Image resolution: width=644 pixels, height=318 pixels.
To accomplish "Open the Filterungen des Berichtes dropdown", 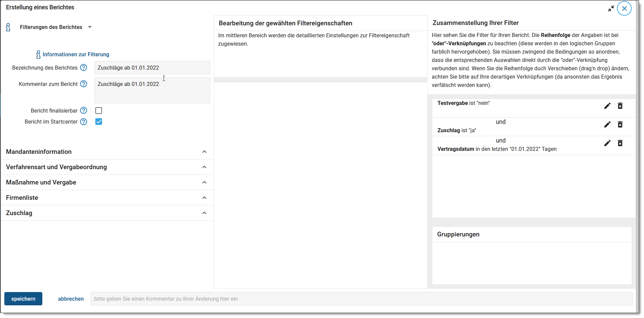I will click(90, 27).
